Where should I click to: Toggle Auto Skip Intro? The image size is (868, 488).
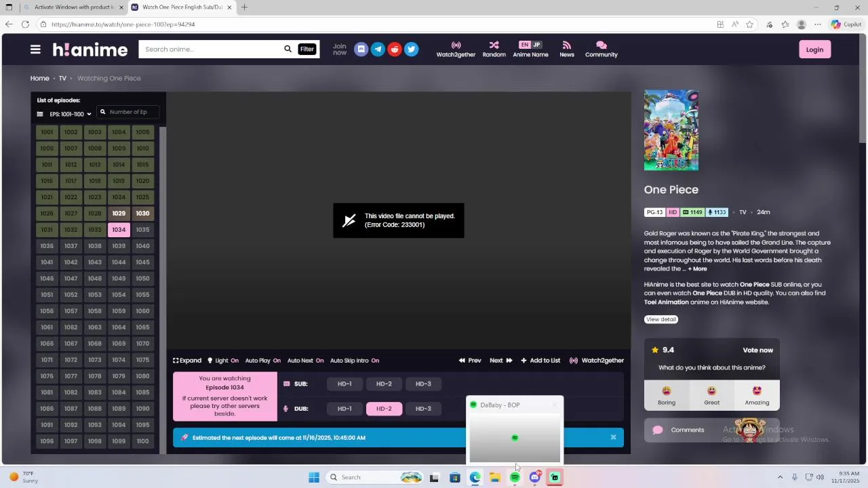[355, 361]
